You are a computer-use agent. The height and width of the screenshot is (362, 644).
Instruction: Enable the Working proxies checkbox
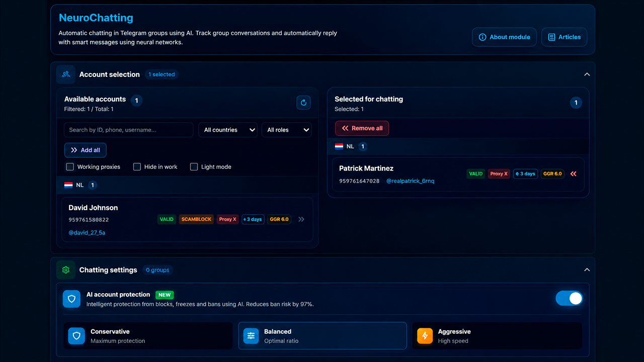(70, 167)
